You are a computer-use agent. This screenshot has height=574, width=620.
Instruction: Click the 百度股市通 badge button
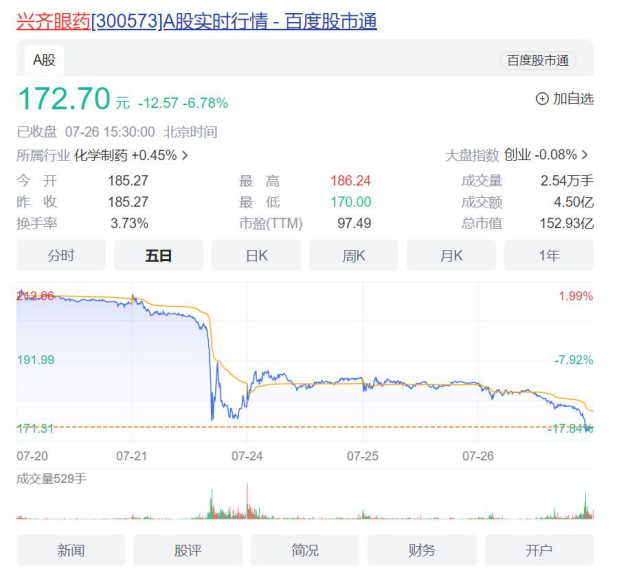point(538,61)
